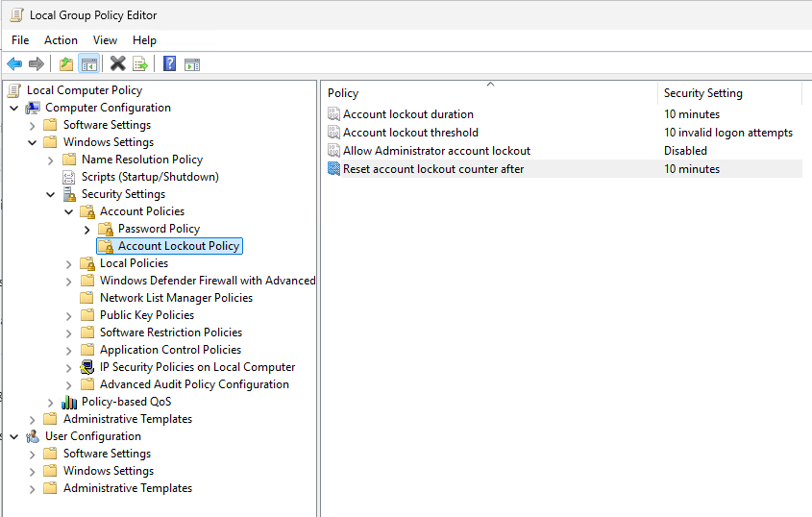Select Software Settings under User Configuration
Screen dimensions: 812x517
(x=107, y=454)
